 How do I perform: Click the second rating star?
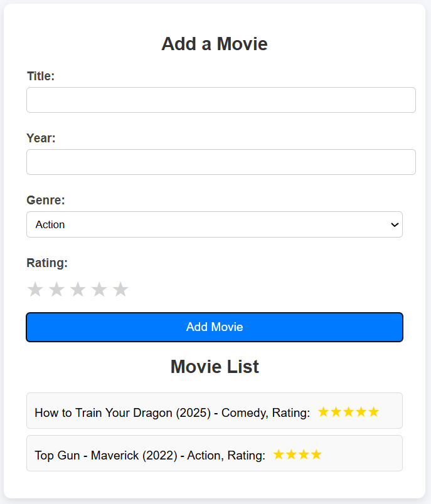(x=56, y=290)
